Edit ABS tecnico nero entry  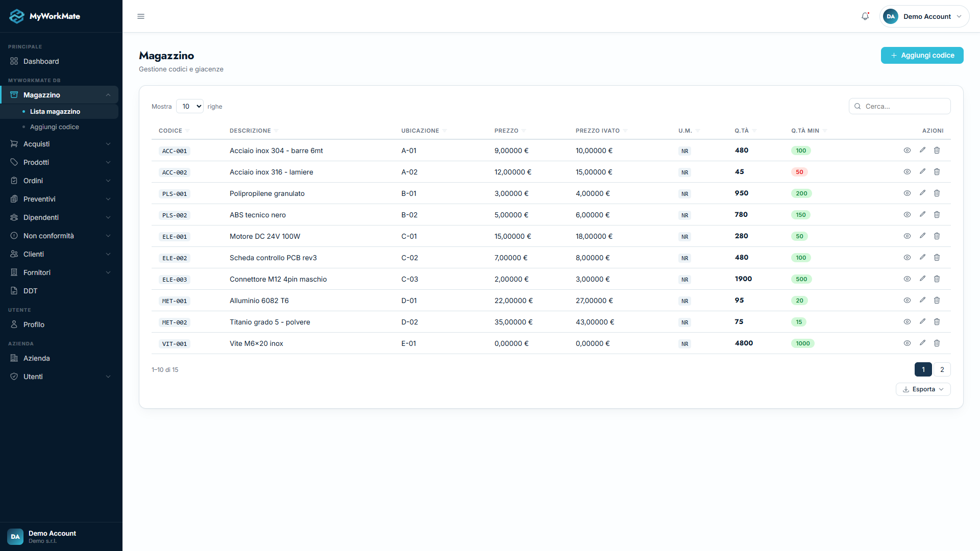point(922,214)
